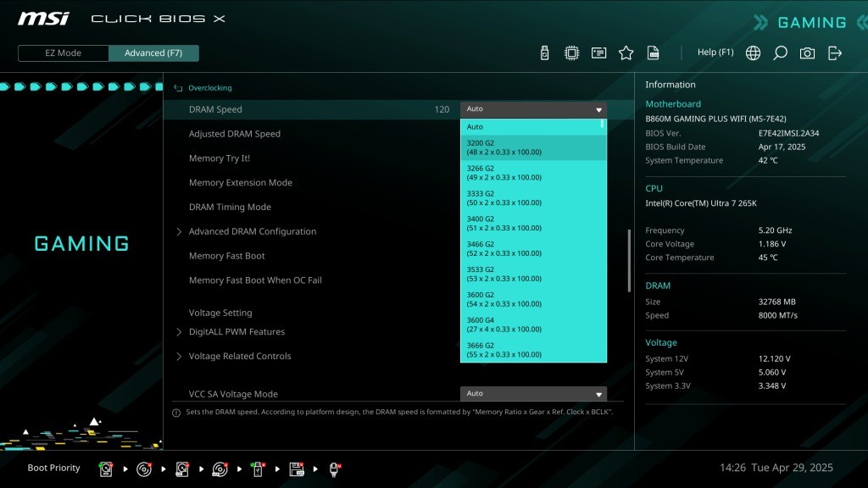Viewport: 868px width, 488px height.
Task: Select the floppy USB boot device icon
Action: pyautogui.click(x=297, y=469)
